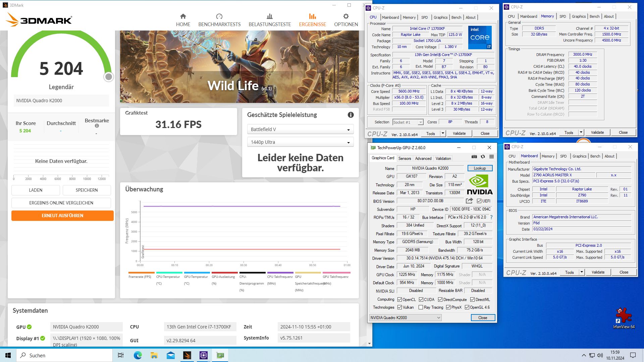Click the LADEN button
The width and height of the screenshot is (644, 362).
[x=36, y=190]
